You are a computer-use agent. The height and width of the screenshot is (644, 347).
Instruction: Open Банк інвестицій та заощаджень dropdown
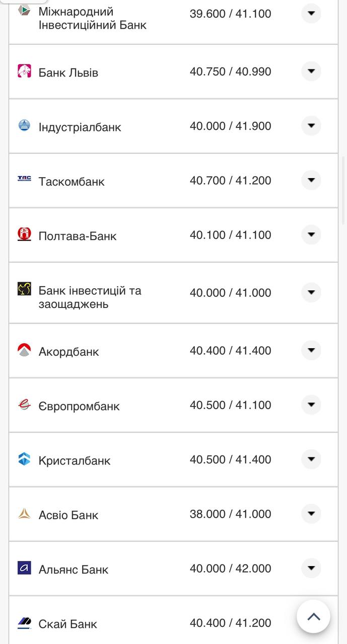[x=311, y=292]
